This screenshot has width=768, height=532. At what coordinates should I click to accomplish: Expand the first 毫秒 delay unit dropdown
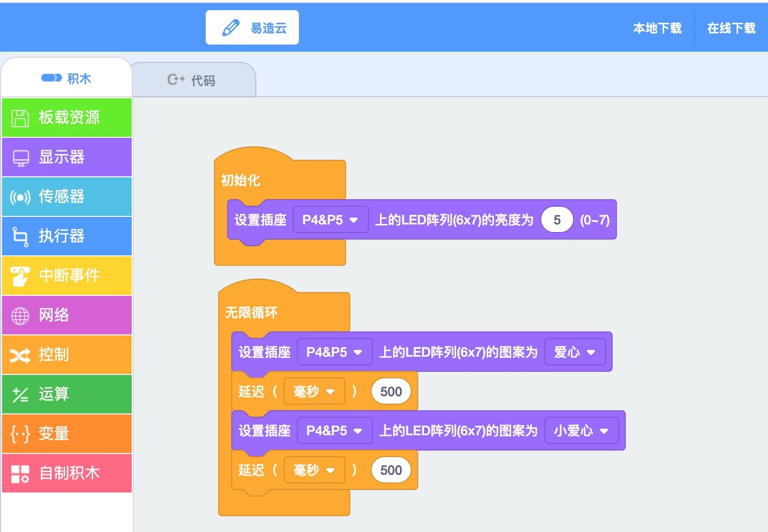click(314, 392)
